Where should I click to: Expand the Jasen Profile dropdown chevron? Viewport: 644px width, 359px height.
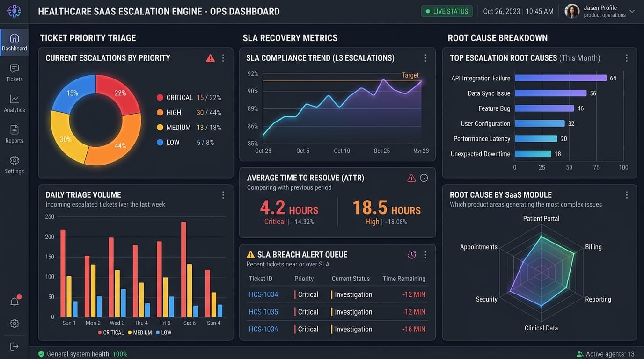(632, 11)
